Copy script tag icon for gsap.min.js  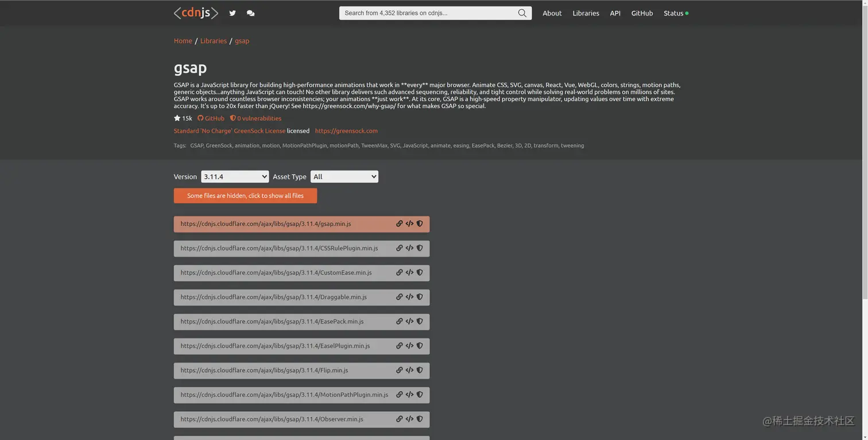coord(409,224)
